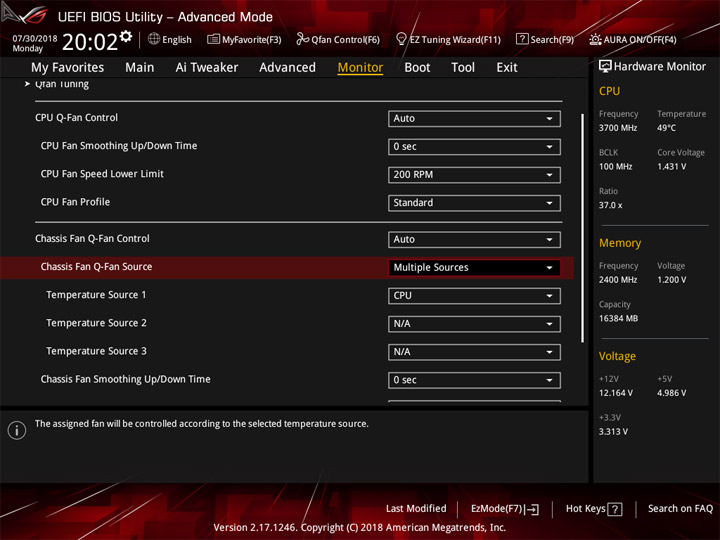Click the CPU temperature 49°C value
Screen dimensions: 720x540
point(666,128)
